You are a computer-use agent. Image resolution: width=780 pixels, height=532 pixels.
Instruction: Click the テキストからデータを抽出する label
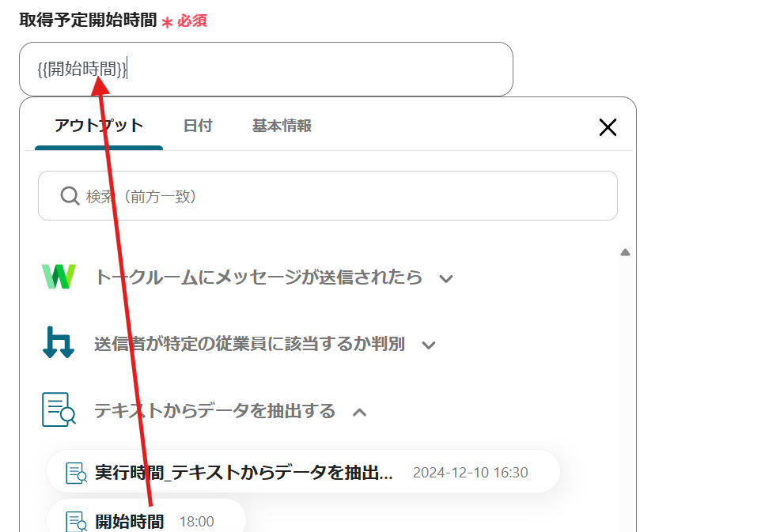click(x=215, y=411)
